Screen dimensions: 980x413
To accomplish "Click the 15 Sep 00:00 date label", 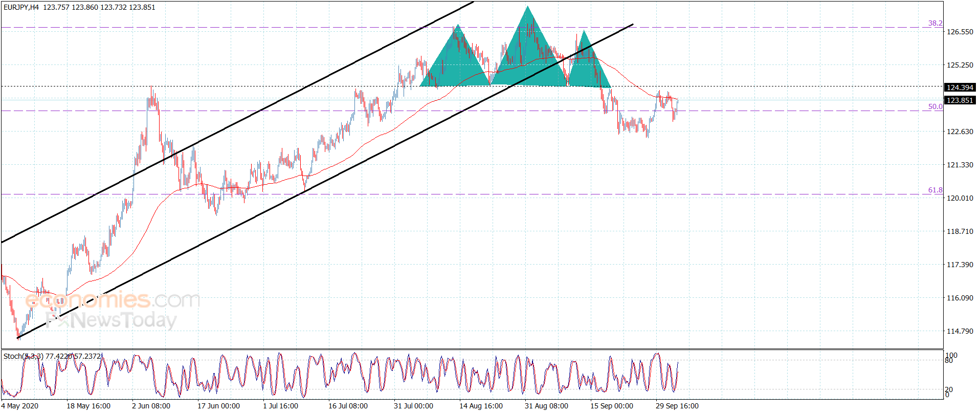I will pos(612,406).
